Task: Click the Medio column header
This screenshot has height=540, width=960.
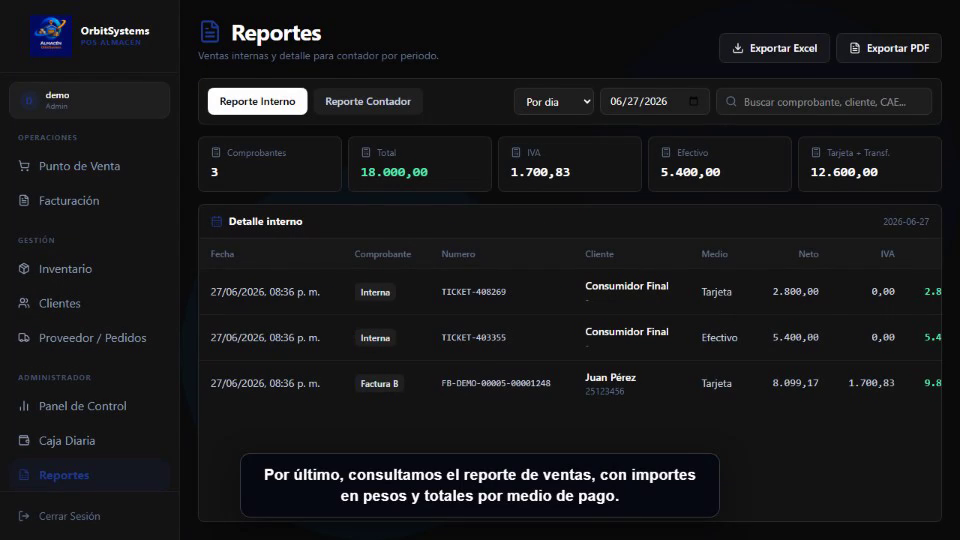Action: point(714,253)
